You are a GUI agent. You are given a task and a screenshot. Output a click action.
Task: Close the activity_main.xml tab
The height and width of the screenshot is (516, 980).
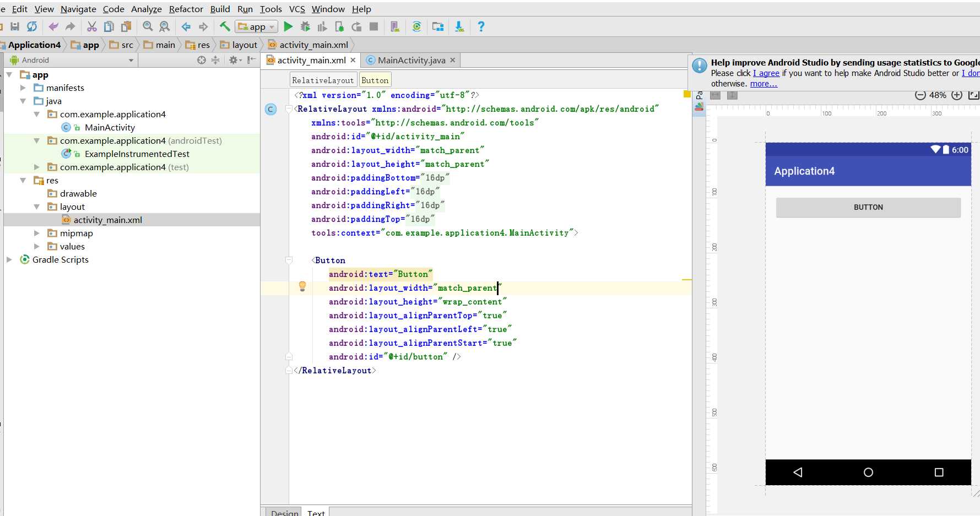tap(353, 60)
